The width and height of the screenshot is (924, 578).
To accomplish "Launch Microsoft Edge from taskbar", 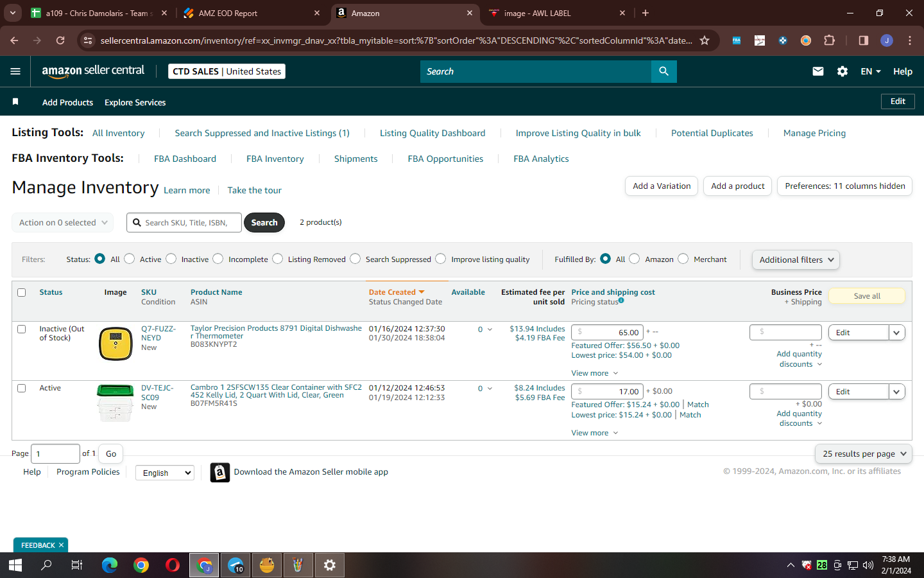I will point(110,565).
